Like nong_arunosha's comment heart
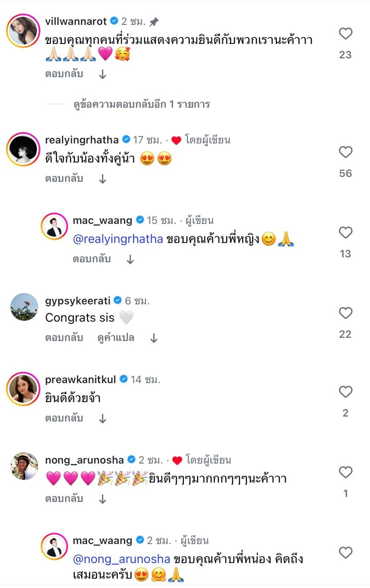The height and width of the screenshot is (588, 370). click(x=345, y=472)
